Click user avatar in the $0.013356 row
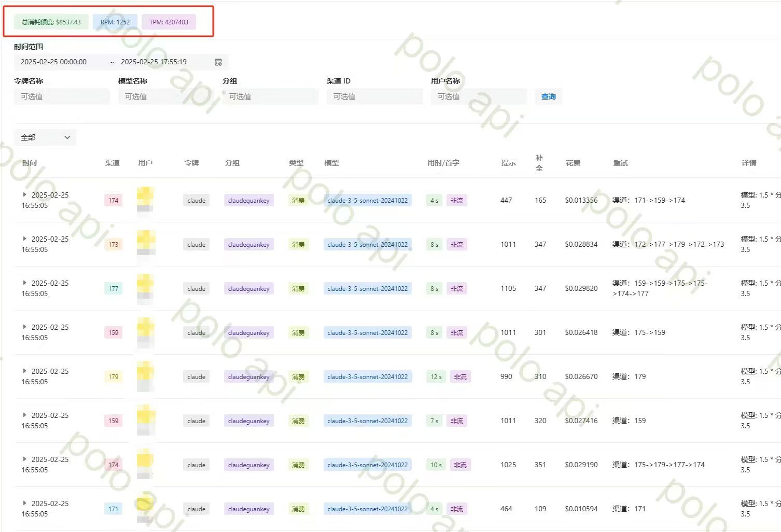This screenshot has width=781, height=532. point(145,199)
